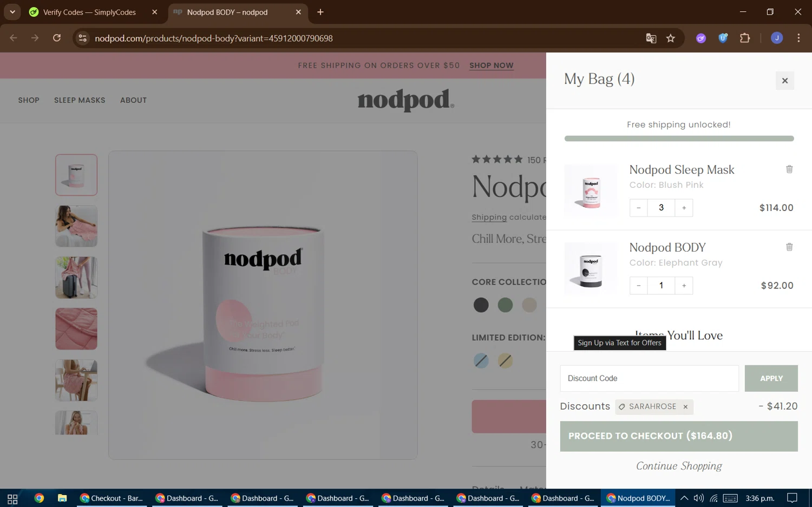
Task: Open Windows Task View
Action: [x=12, y=498]
